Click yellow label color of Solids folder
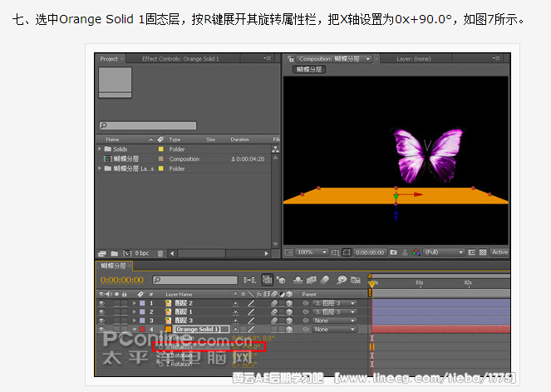 click(x=161, y=149)
